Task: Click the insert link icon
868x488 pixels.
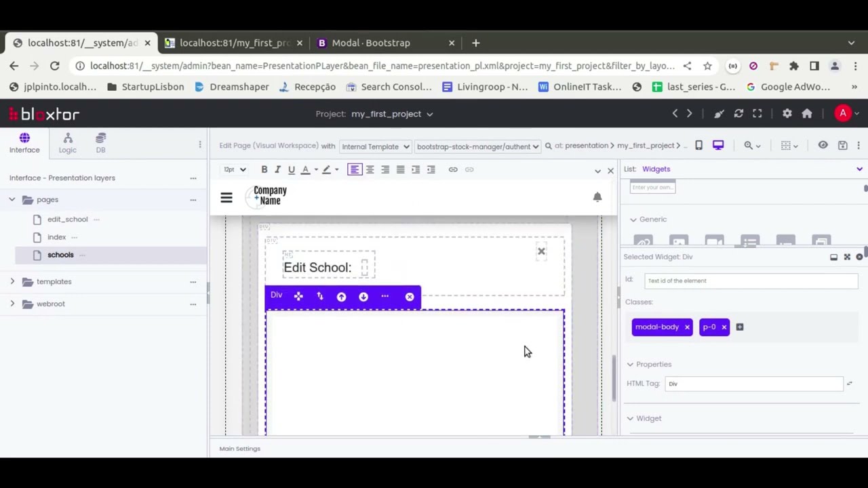Action: tap(453, 169)
